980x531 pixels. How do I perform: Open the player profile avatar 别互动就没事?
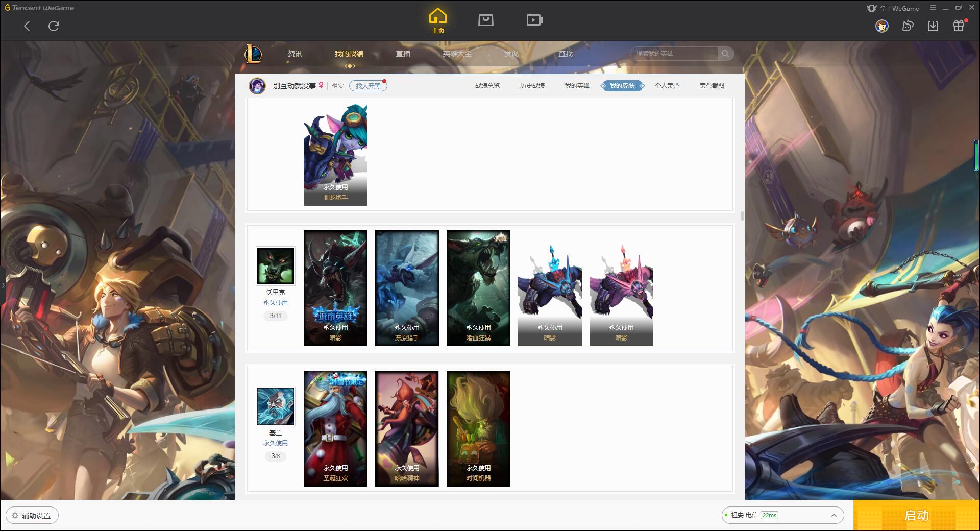click(x=257, y=86)
